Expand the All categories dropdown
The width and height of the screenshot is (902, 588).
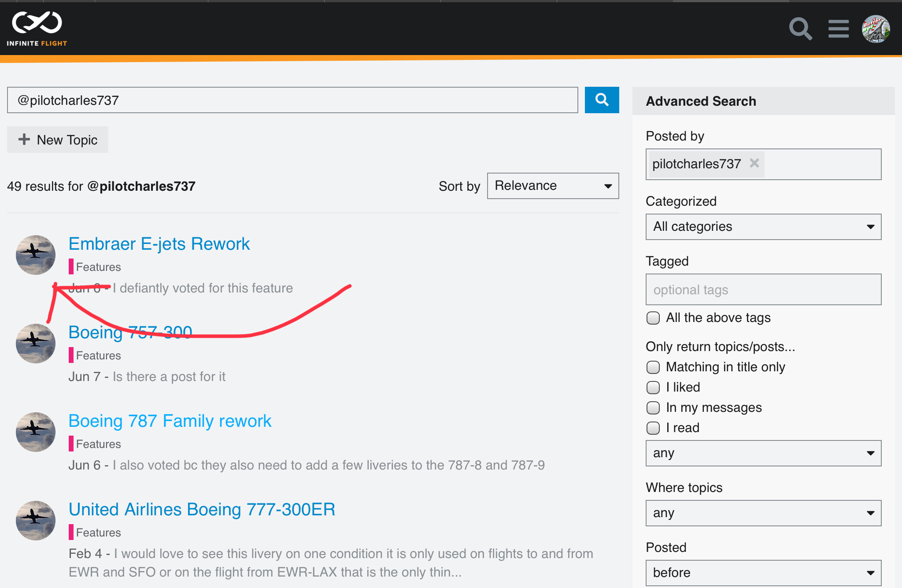[x=763, y=227]
